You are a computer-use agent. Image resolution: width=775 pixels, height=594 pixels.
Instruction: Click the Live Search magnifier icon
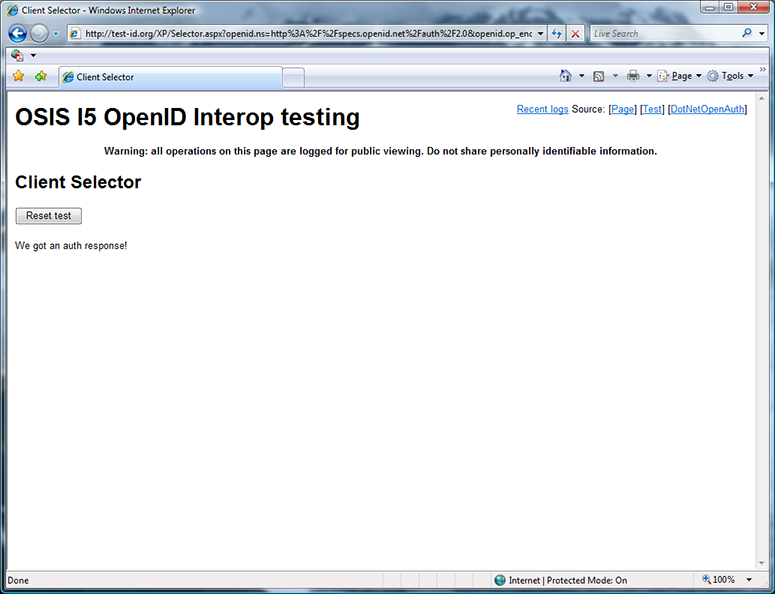tap(747, 33)
